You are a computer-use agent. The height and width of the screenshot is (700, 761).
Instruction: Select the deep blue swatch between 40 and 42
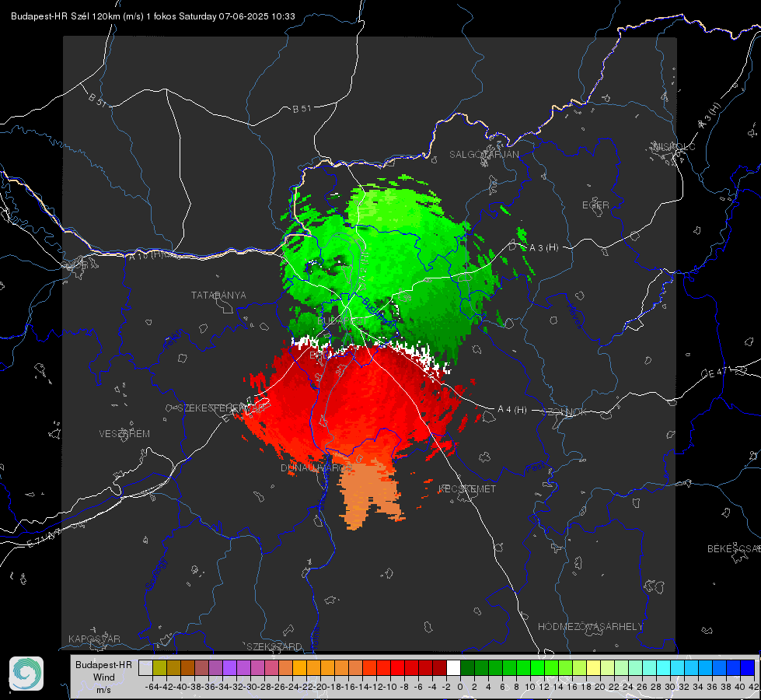point(748,667)
